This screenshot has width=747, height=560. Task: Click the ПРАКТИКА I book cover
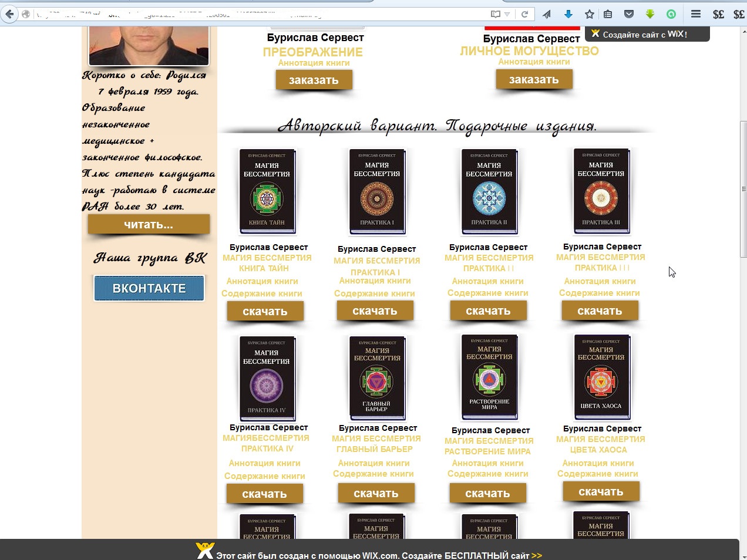[x=376, y=191]
